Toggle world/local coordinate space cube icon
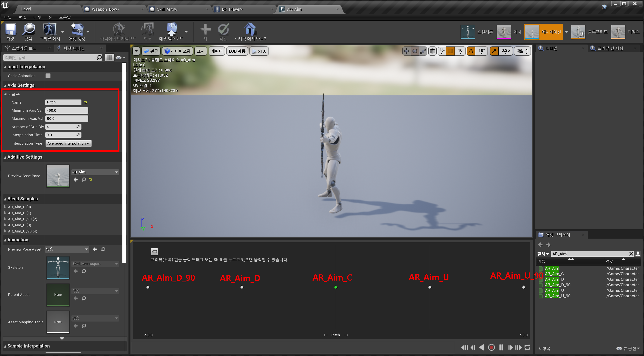Screen dimensions: 644x356 pos(432,51)
